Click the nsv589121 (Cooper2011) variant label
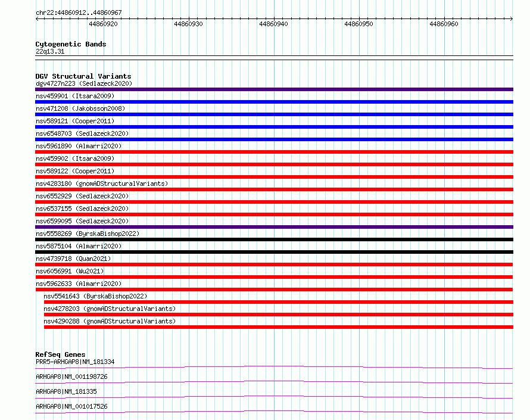 click(x=75, y=121)
